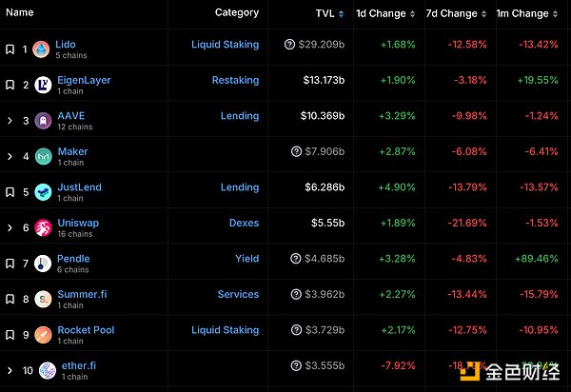The width and height of the screenshot is (571, 392).
Task: Expand the Maker row
Action: (10, 156)
